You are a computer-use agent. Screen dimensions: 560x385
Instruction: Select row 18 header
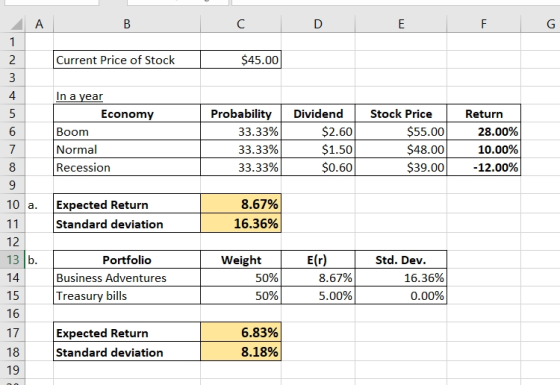coord(12,352)
